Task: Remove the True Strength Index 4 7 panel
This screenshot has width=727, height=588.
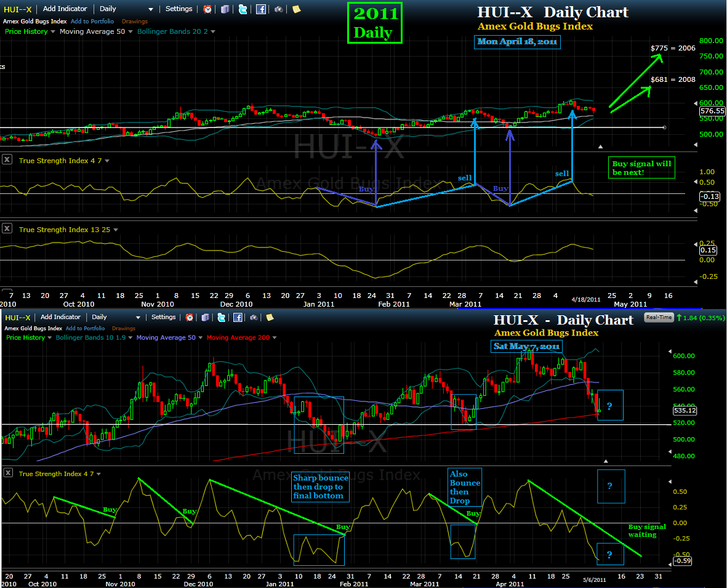Action: point(7,159)
